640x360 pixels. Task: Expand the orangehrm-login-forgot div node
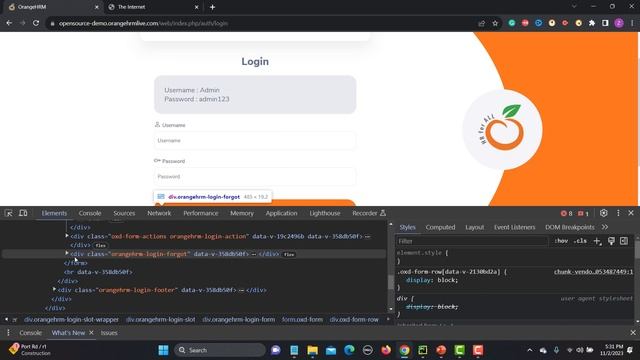click(x=67, y=253)
